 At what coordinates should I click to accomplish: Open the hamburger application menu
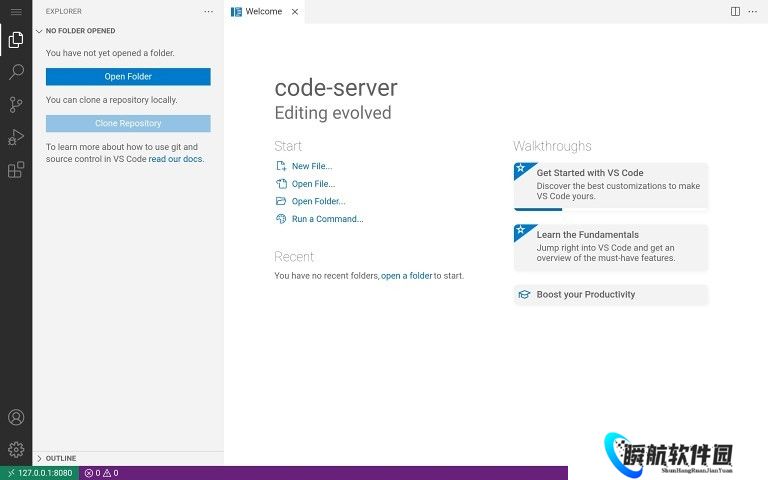(x=16, y=11)
